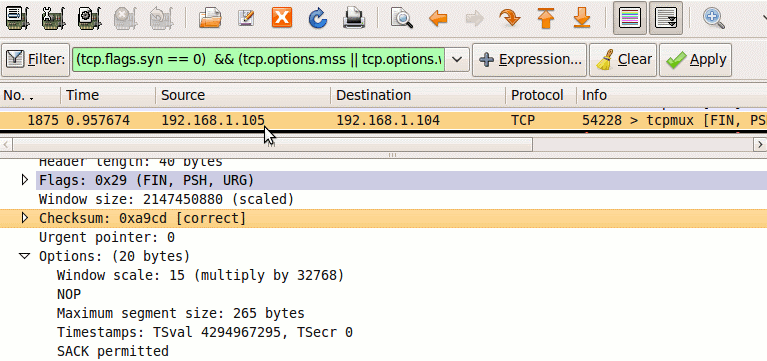The height and width of the screenshot is (361, 767).
Task: Sort by Destination column header
Action: pyautogui.click(x=418, y=95)
